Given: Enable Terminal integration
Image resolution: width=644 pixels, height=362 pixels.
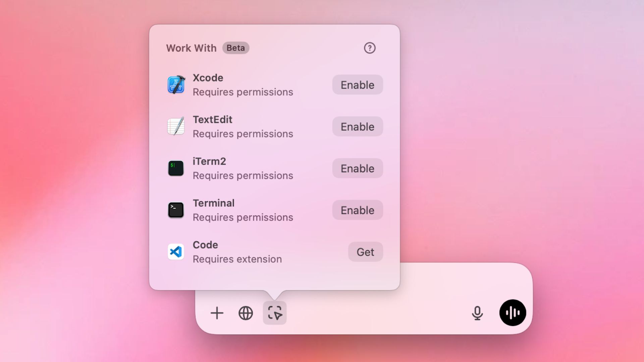Looking at the screenshot, I should tap(357, 210).
